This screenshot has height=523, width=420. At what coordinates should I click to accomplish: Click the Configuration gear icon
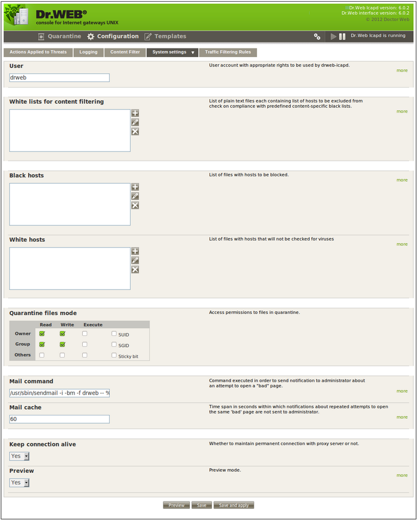pos(91,37)
